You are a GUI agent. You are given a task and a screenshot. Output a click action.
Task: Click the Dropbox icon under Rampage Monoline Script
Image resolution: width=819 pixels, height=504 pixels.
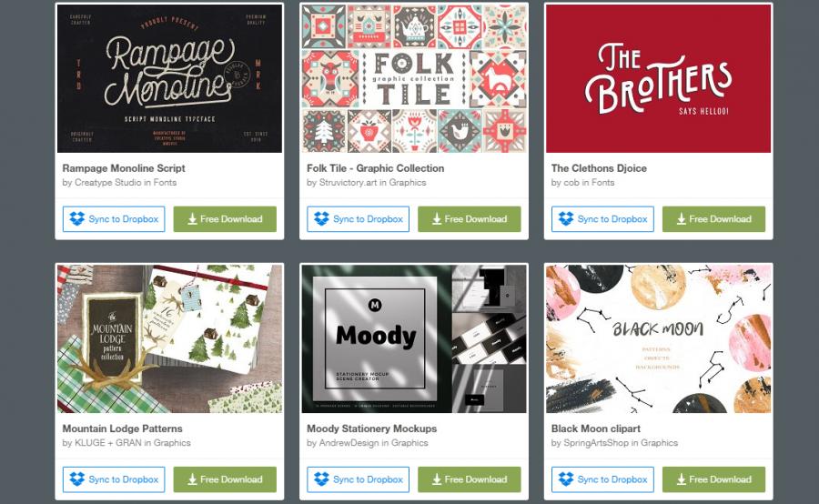77,219
